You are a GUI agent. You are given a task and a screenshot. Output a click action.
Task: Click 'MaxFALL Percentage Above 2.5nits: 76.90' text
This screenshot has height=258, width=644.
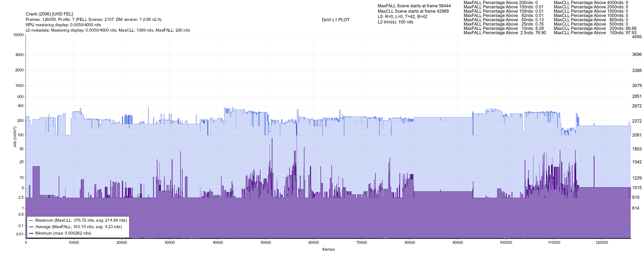tap(504, 33)
